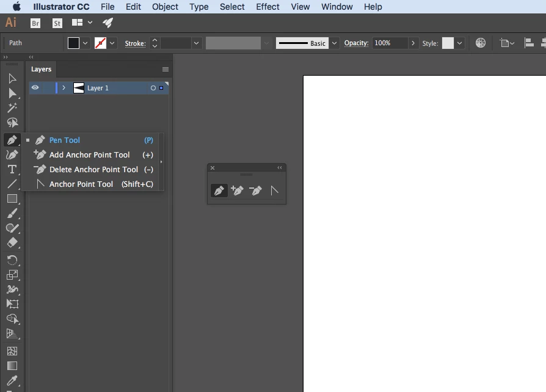Expand the Opacity slider arrow

[413, 43]
